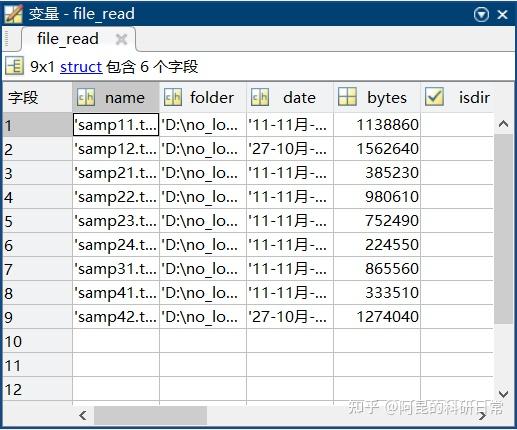
Task: Select bytes value 1562640
Action: (377, 149)
